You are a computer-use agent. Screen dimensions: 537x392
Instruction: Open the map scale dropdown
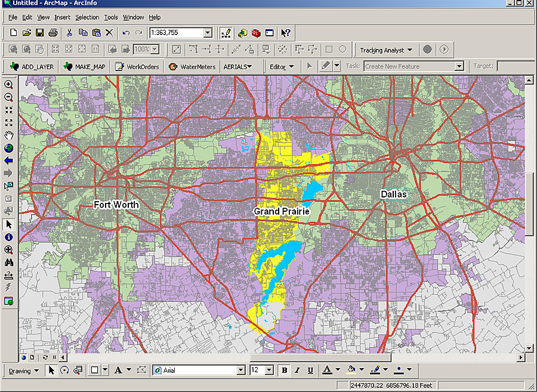(x=208, y=33)
